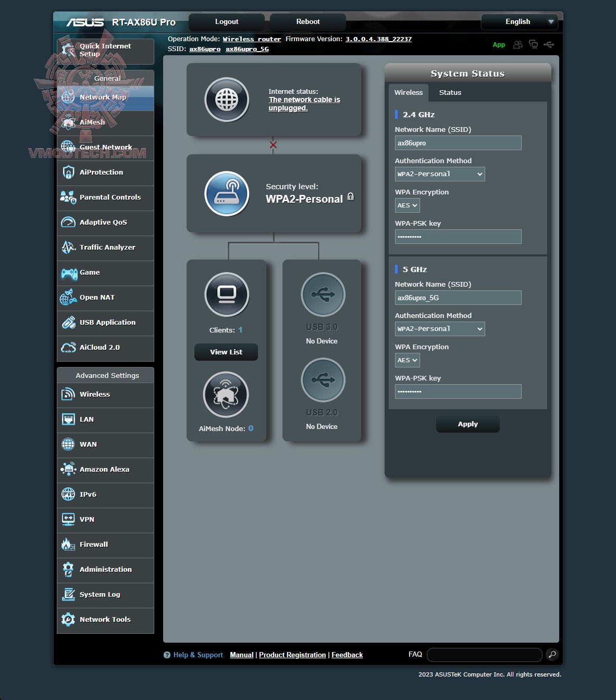
Task: Click the user accounts icon in header
Action: pos(518,45)
